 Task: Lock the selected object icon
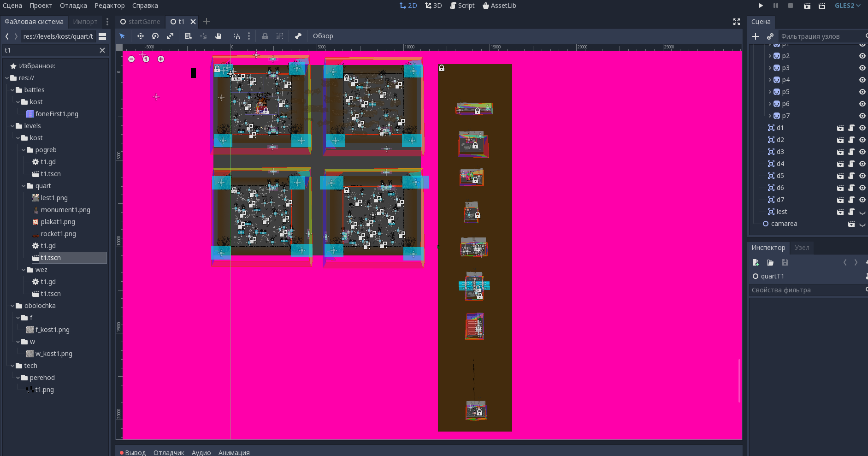click(x=265, y=36)
